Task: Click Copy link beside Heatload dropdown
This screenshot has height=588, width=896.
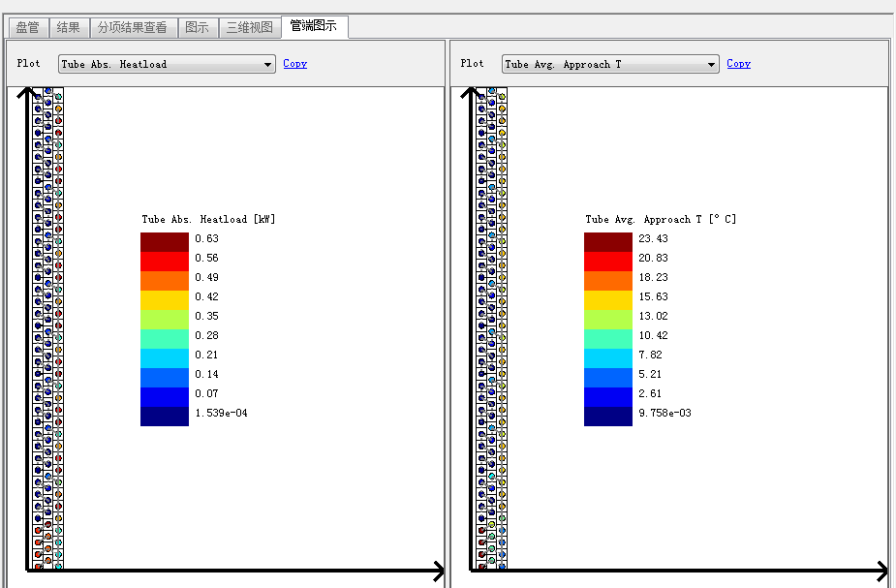Action: pos(294,63)
